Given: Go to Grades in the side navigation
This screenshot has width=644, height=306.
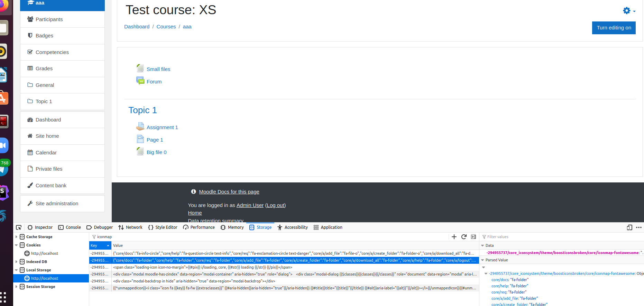Looking at the screenshot, I should tap(62, 69).
